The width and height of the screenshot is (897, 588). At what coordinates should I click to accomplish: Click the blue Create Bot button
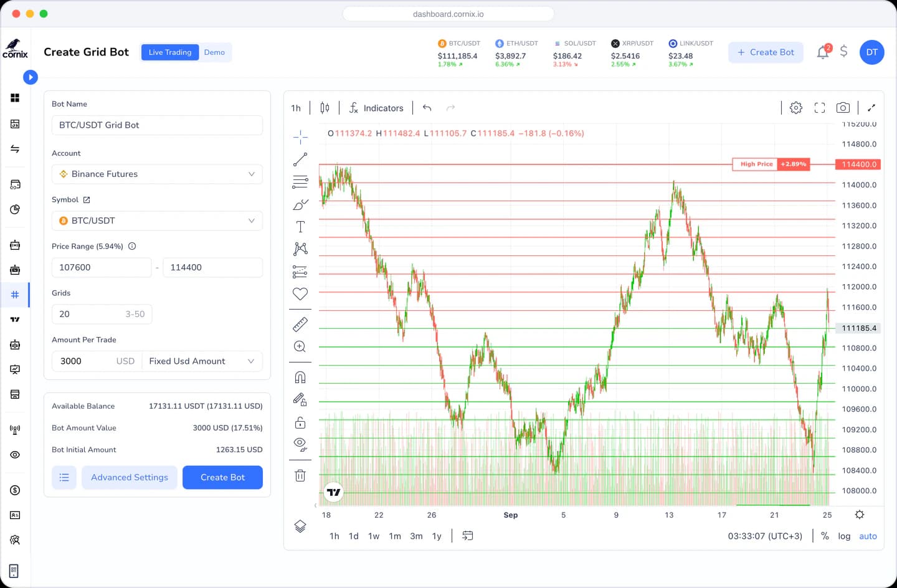[222, 477]
